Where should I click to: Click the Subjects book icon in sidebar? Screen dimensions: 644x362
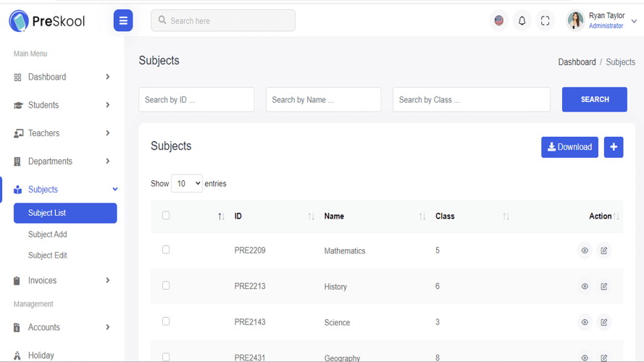point(17,190)
